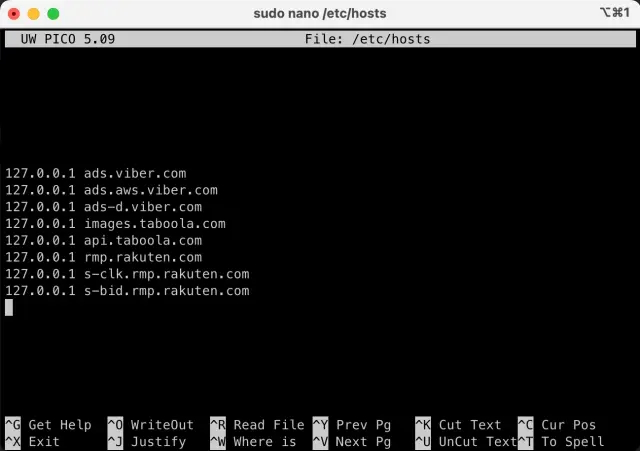Place cursor on s-clk.rmp.rakuten.com line

tap(127, 274)
